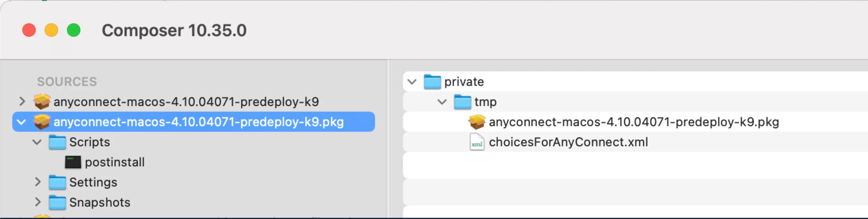
Task: Click the Scripts folder icon
Action: tap(57, 142)
